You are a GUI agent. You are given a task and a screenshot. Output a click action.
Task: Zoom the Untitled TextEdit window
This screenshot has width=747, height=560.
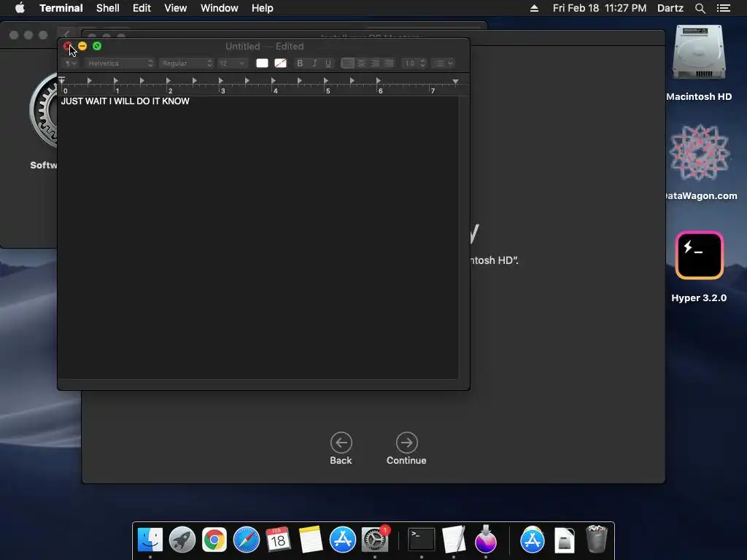(x=97, y=46)
